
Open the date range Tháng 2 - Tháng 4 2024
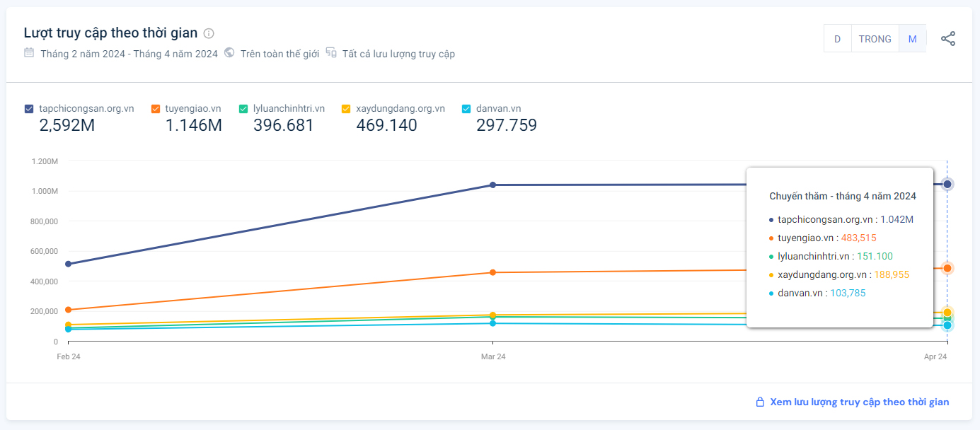pos(129,54)
